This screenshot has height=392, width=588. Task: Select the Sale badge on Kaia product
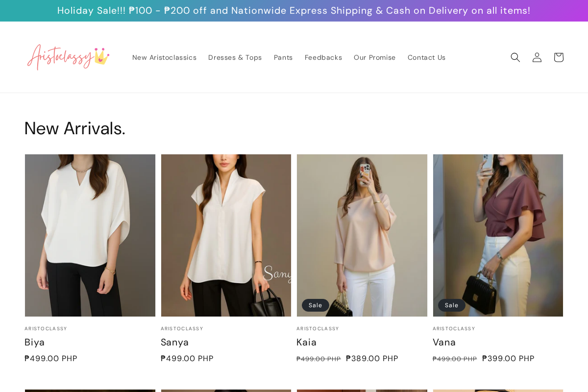315,305
